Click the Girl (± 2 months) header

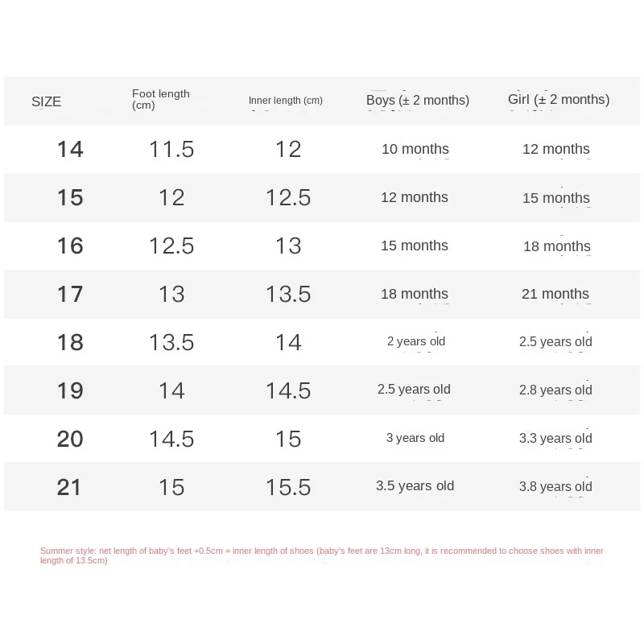click(x=559, y=100)
